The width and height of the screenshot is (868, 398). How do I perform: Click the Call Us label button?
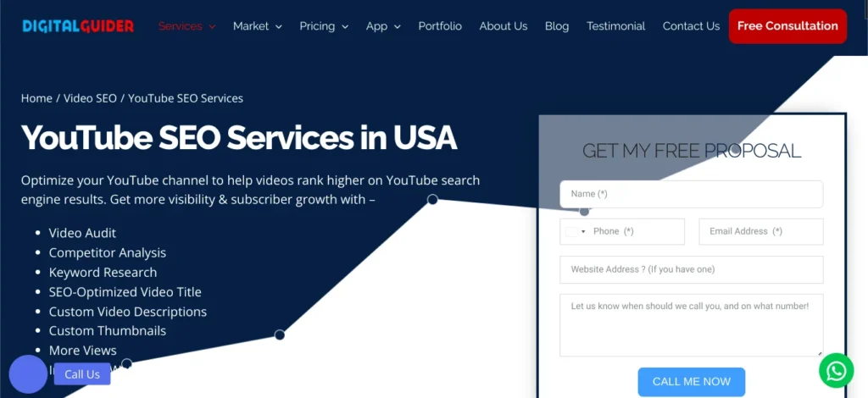click(82, 374)
